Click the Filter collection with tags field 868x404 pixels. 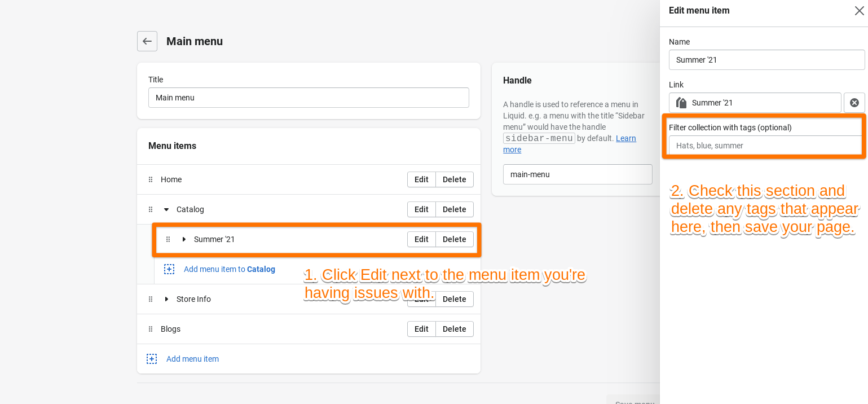coord(765,146)
